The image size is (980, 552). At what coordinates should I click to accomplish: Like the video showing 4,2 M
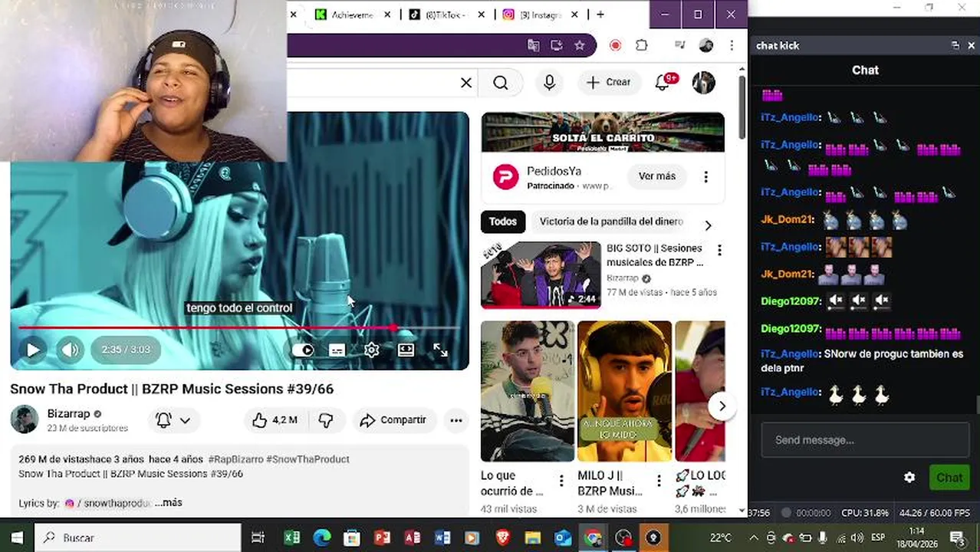pyautogui.click(x=275, y=420)
